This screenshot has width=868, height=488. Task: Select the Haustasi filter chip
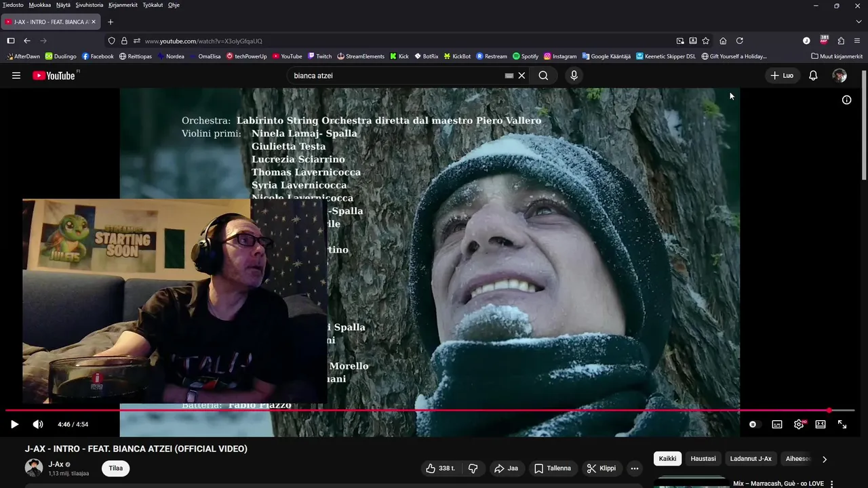(x=703, y=459)
